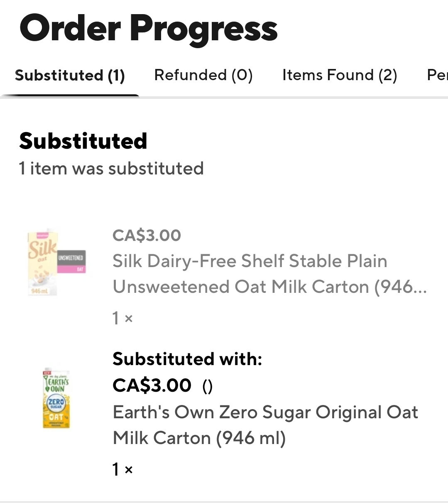Click the empty parentheses beside substitute price
This screenshot has height=503, width=448.
[x=208, y=387]
